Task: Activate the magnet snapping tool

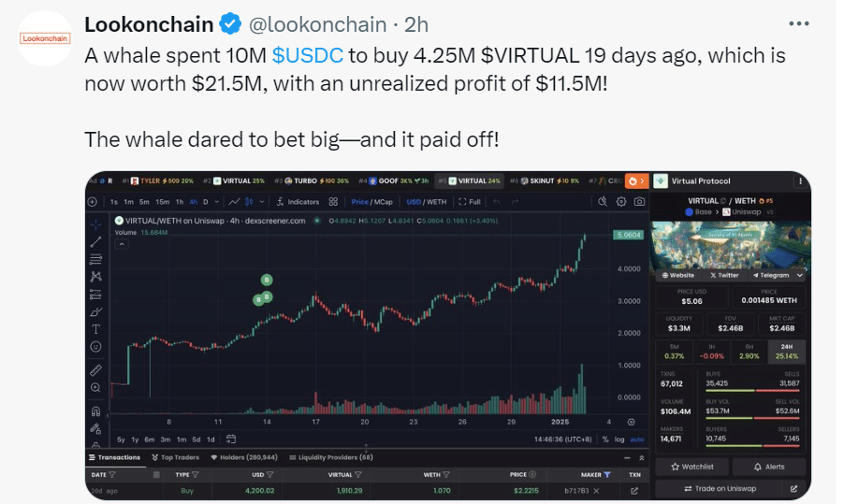Action: 95,410
